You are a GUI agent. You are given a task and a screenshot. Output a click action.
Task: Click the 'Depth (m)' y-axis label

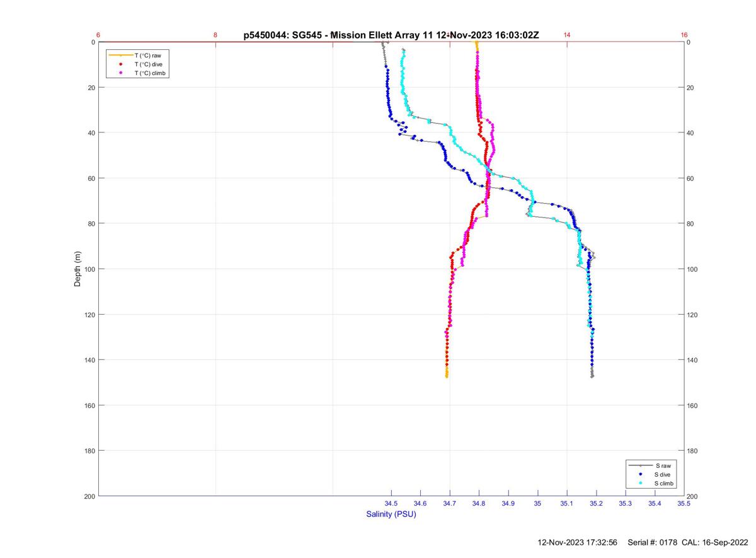[x=77, y=269]
